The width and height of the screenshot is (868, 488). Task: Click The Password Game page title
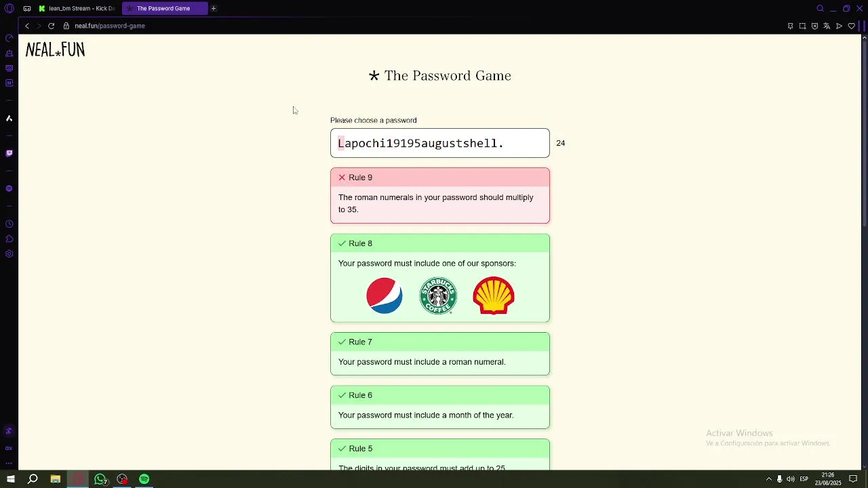coord(440,75)
